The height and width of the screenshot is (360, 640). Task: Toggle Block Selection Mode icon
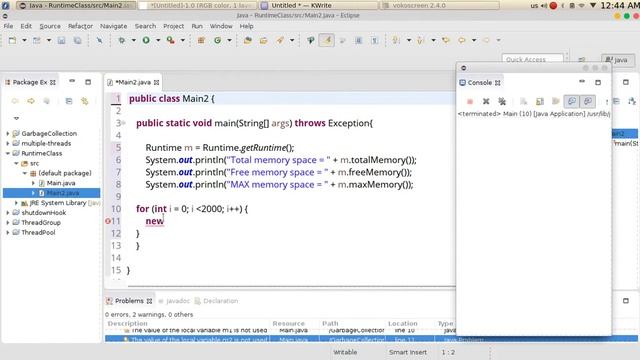click(358, 40)
